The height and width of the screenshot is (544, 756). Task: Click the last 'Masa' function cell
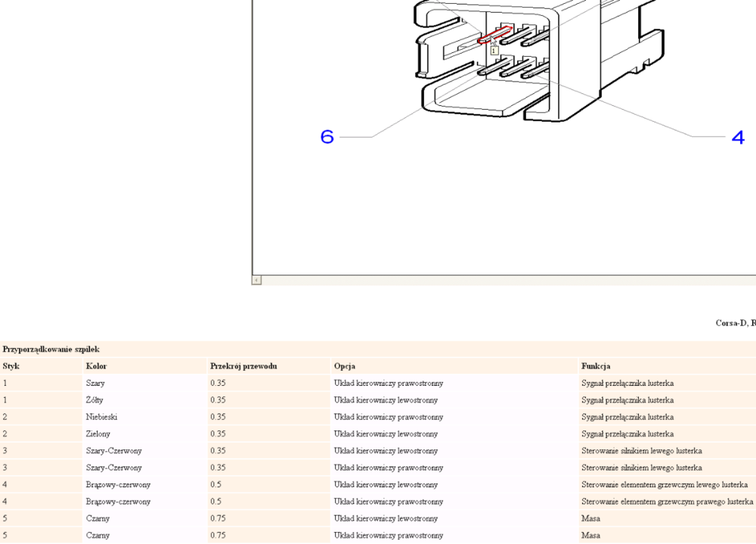tap(590, 536)
